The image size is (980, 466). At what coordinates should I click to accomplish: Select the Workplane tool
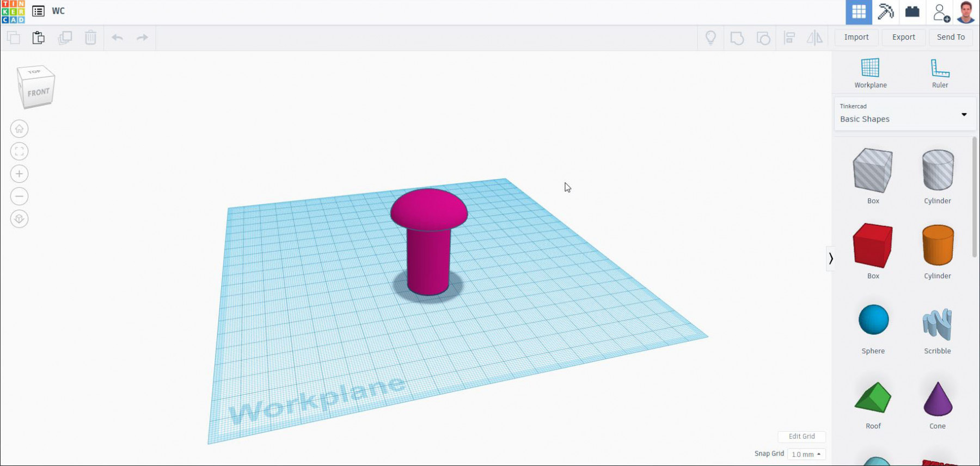click(x=870, y=73)
